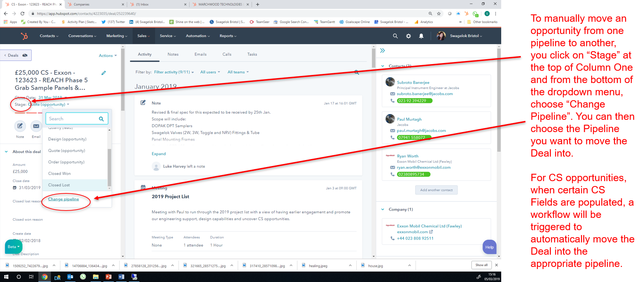Open Task View on the taskbar

click(x=31, y=277)
